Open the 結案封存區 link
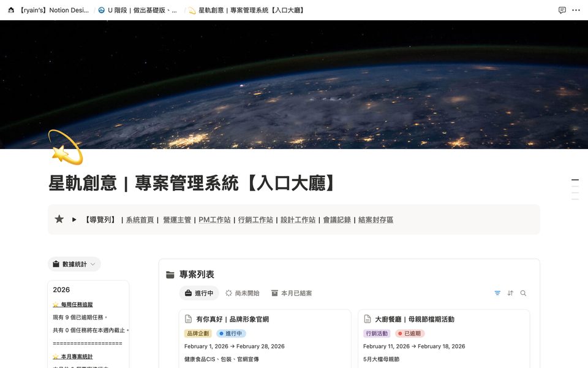 coord(375,220)
